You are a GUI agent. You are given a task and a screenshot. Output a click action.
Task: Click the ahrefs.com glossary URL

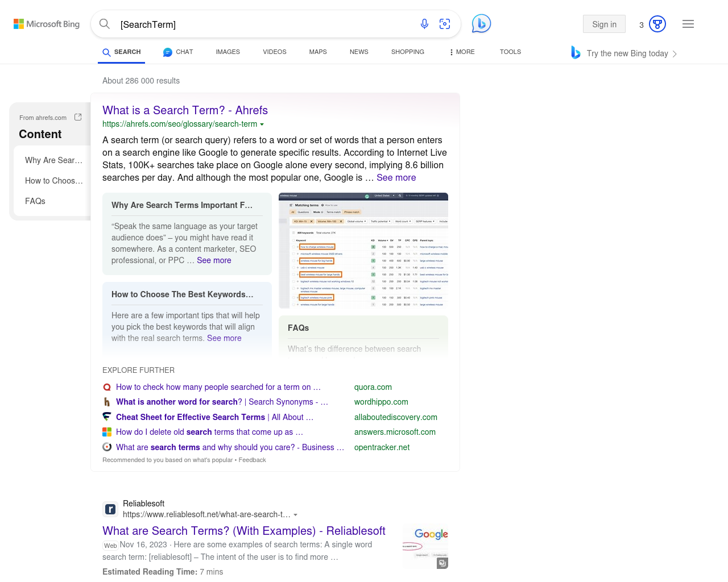180,124
